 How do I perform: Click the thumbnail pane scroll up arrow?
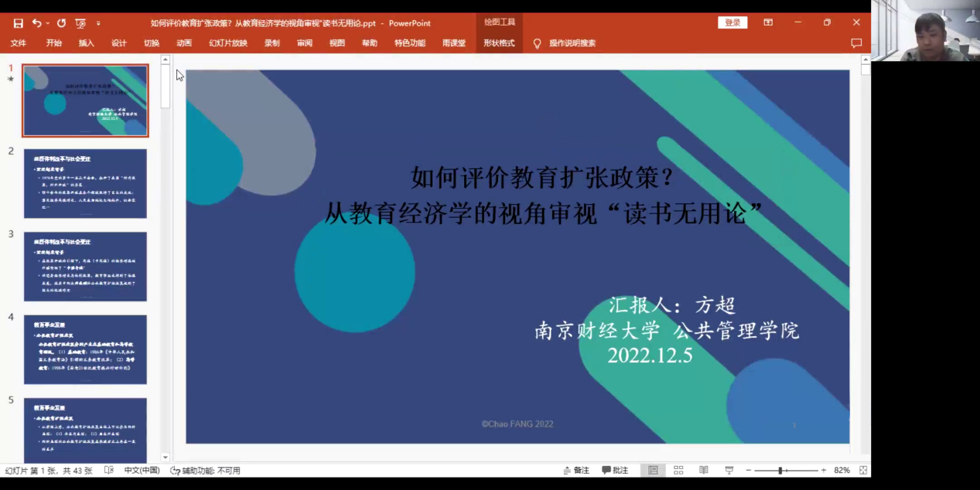(166, 60)
